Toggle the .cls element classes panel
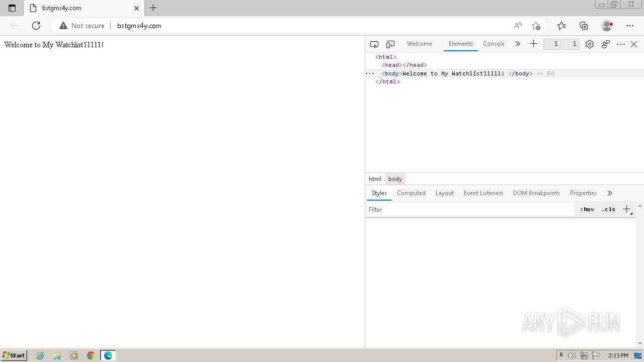The image size is (644, 362). (608, 209)
